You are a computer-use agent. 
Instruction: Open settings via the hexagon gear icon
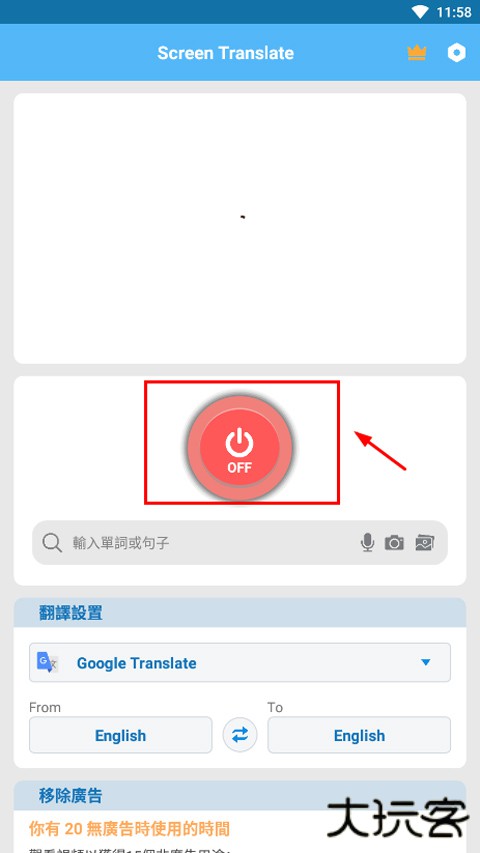tap(457, 53)
